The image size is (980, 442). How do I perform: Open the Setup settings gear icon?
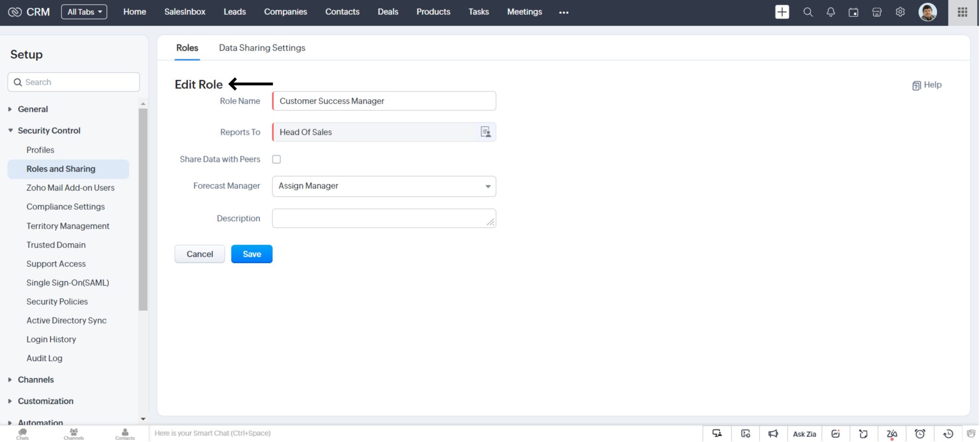900,12
